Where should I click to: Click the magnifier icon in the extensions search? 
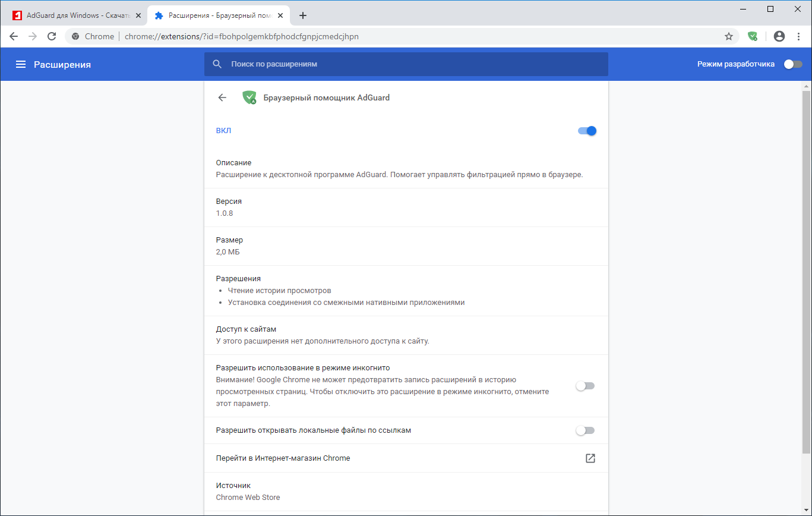tap(217, 64)
